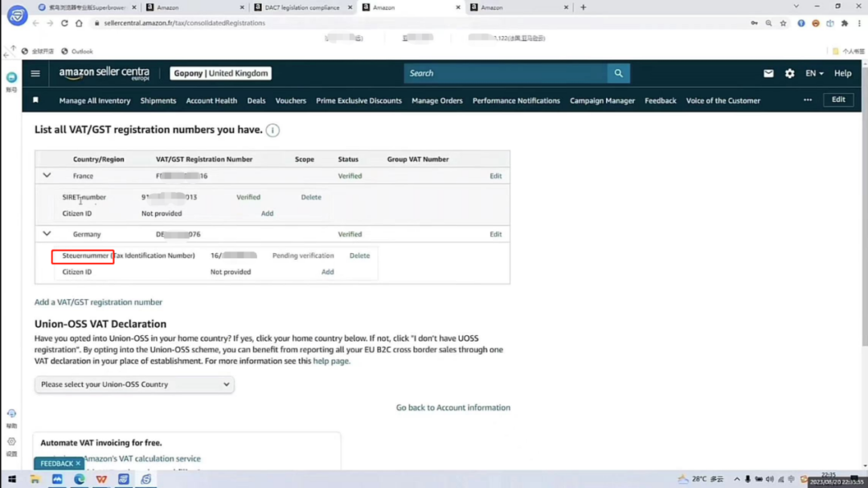Close the DAC7 legislation compliance tab
868x488 pixels.
pos(350,8)
